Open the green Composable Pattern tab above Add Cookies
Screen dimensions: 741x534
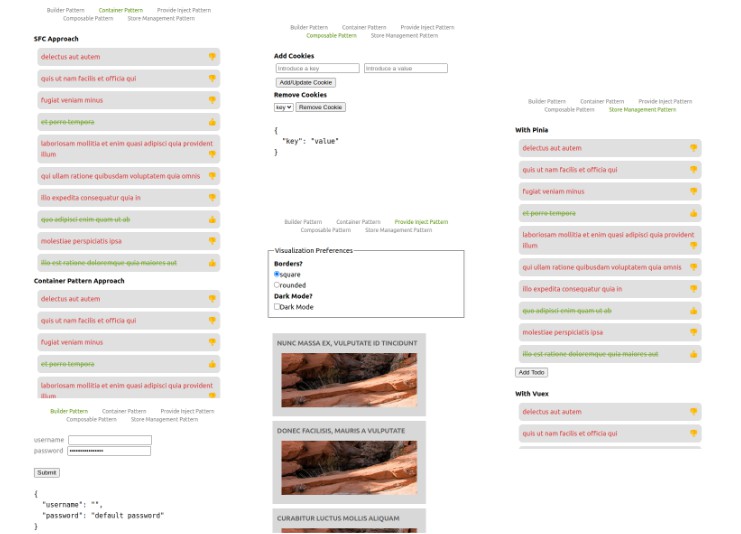tap(331, 35)
